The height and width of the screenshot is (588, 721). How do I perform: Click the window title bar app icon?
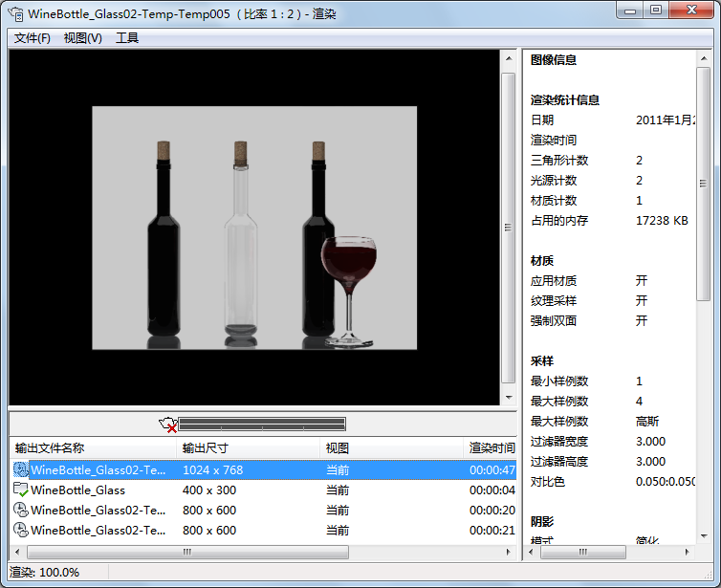click(16, 13)
